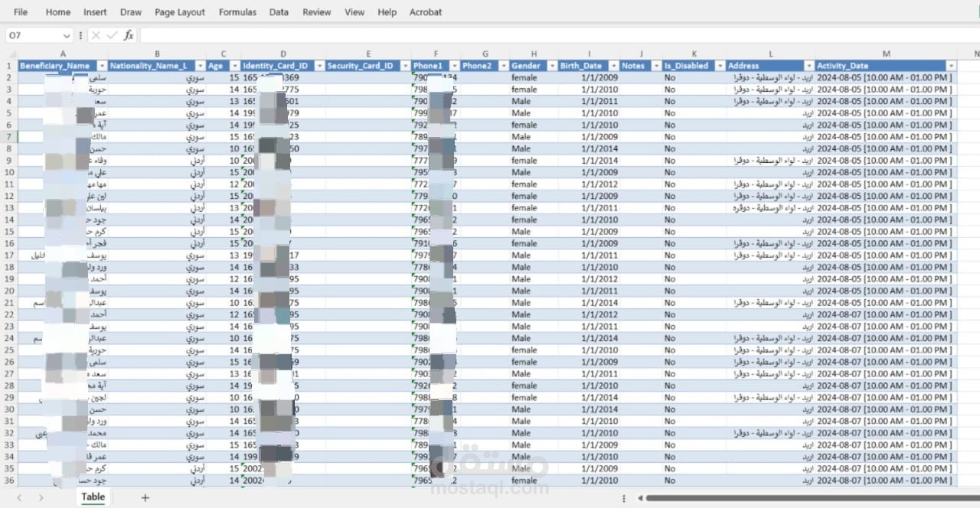
Task: Open the Notes filter dropdown
Action: point(655,66)
